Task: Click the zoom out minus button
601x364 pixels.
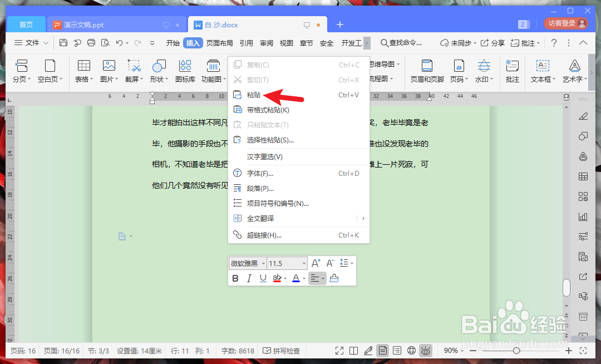Action: point(473,351)
